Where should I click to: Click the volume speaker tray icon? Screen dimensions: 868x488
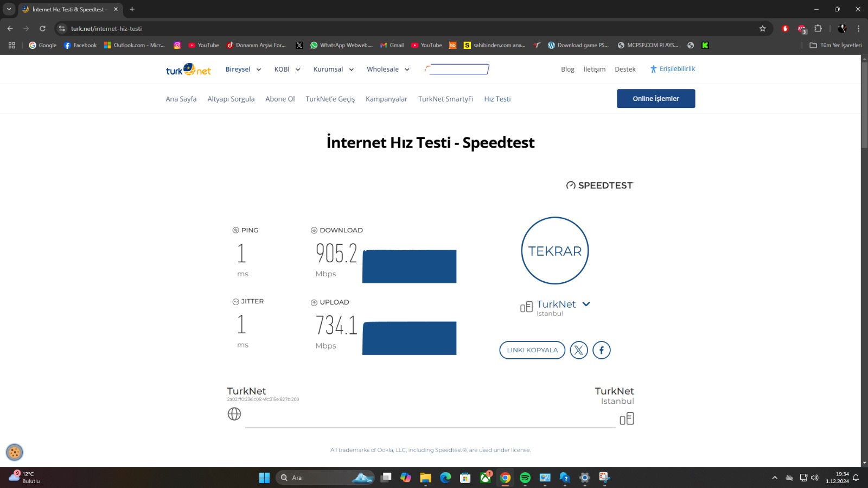pos(814,478)
